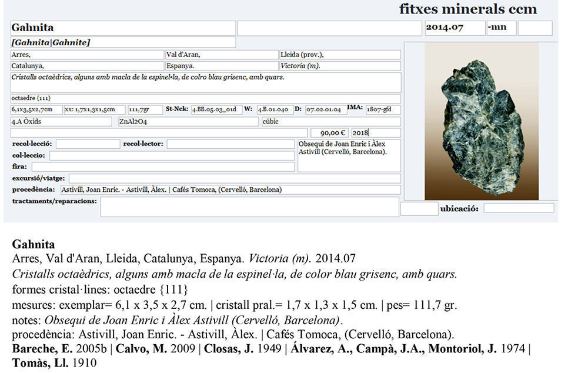This screenshot has height=373, width=588.
Task: Click the Victoria (m). mine field
Action: [340, 66]
